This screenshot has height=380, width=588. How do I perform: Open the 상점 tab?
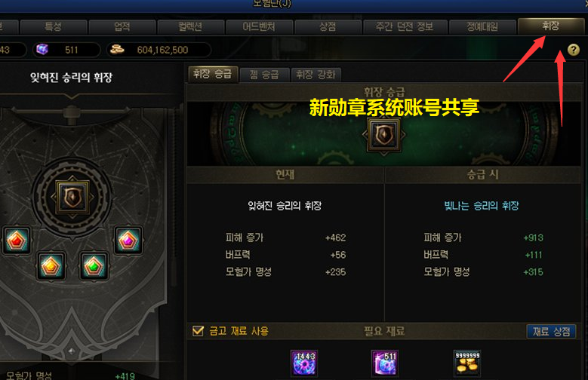328,27
